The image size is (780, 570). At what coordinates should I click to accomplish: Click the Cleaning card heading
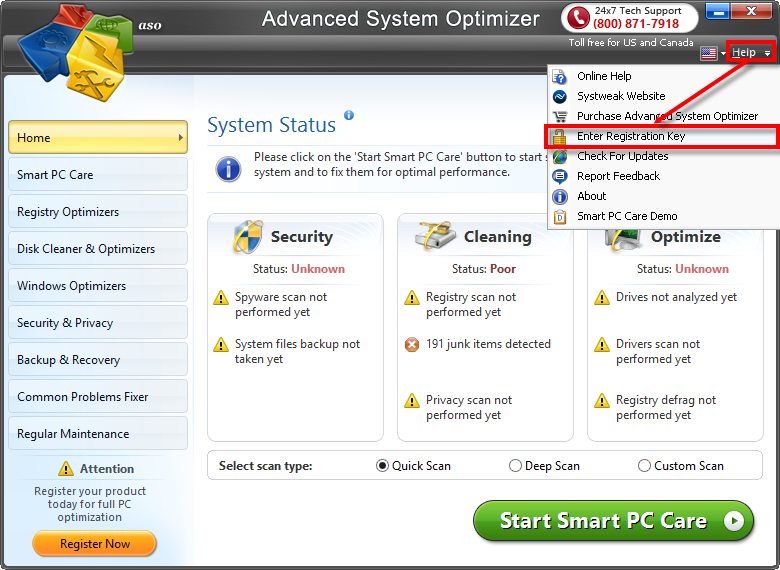tap(497, 237)
